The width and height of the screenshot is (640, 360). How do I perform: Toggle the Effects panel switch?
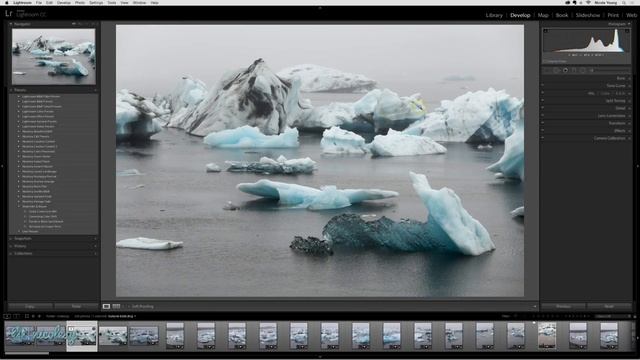click(x=543, y=131)
